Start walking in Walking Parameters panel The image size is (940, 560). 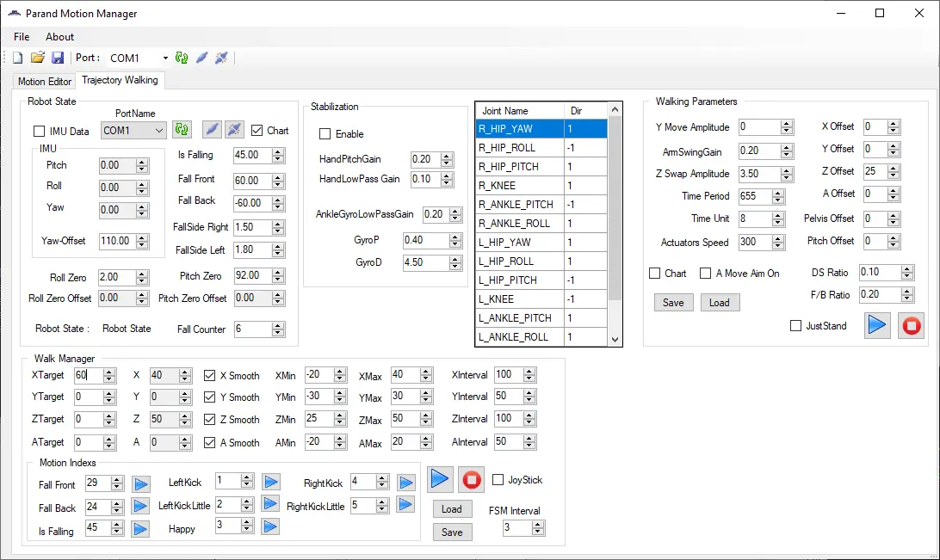pos(877,325)
